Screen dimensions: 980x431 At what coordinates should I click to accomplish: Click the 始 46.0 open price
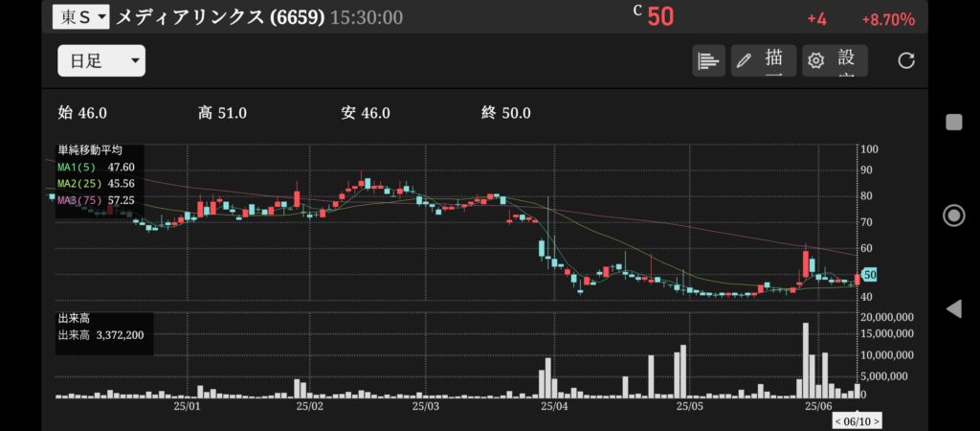[82, 113]
